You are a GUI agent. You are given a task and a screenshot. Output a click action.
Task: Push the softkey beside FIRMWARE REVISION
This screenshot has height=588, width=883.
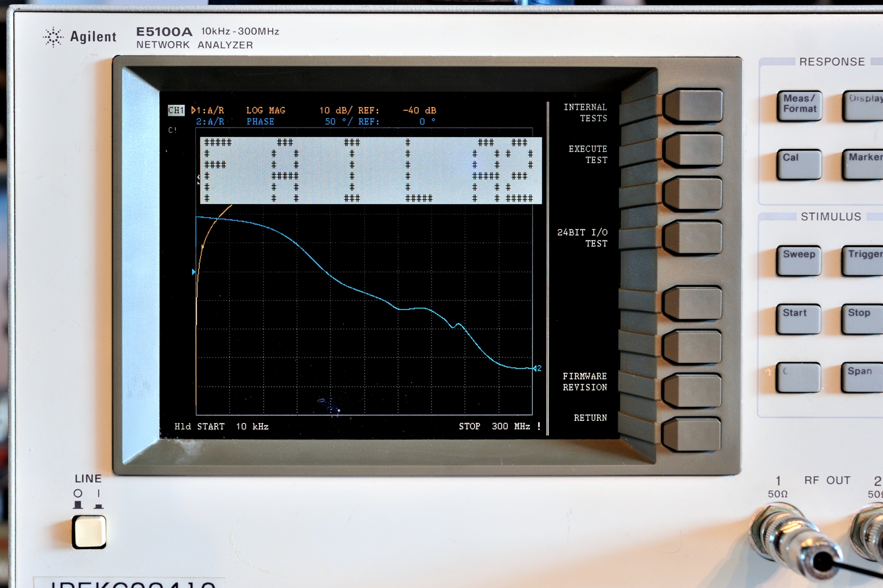[x=692, y=390]
